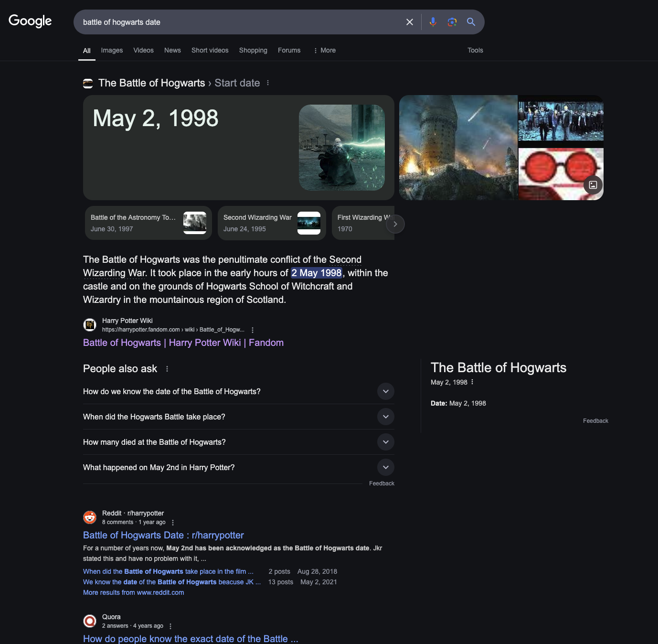658x644 pixels.
Task: Select the All tab
Action: 87,51
